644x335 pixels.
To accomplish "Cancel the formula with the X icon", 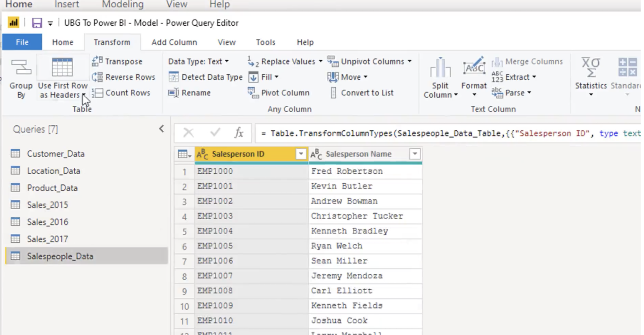I will 188,133.
